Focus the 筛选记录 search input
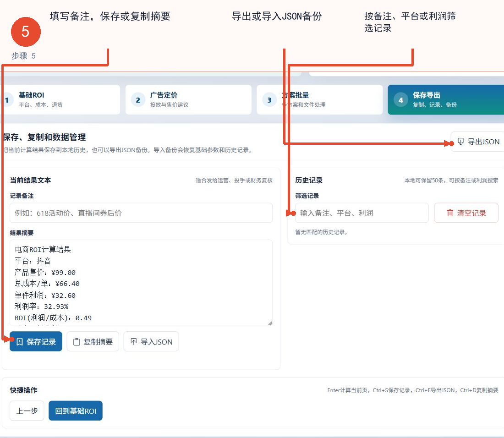Screen dimensions: 504x438 pyautogui.click(x=362, y=213)
